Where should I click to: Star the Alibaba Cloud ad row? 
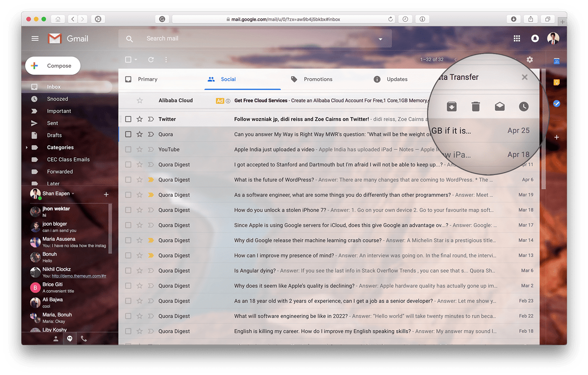click(x=140, y=100)
